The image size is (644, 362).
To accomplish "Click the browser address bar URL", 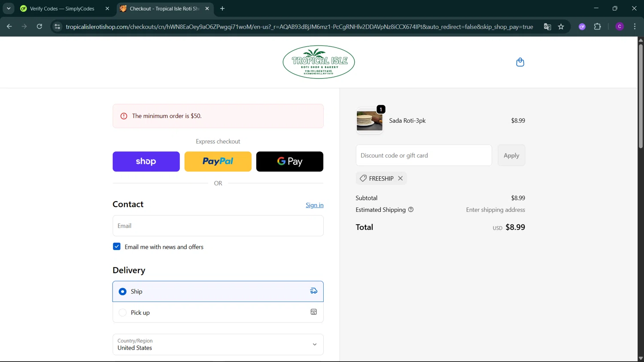I will point(299,27).
